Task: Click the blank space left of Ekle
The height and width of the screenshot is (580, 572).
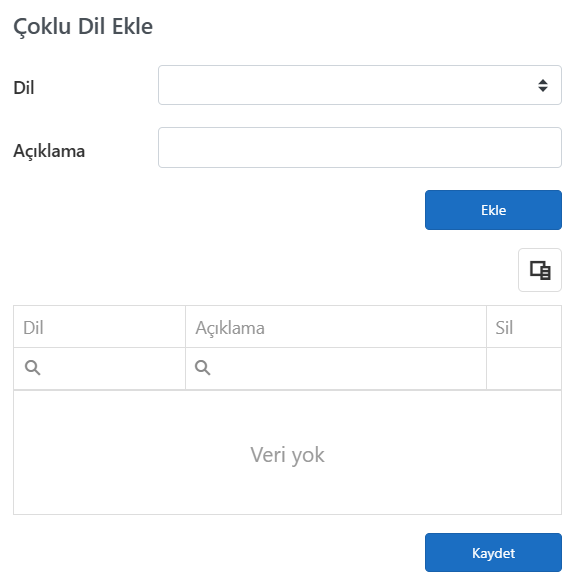Action: pyautogui.click(x=219, y=210)
